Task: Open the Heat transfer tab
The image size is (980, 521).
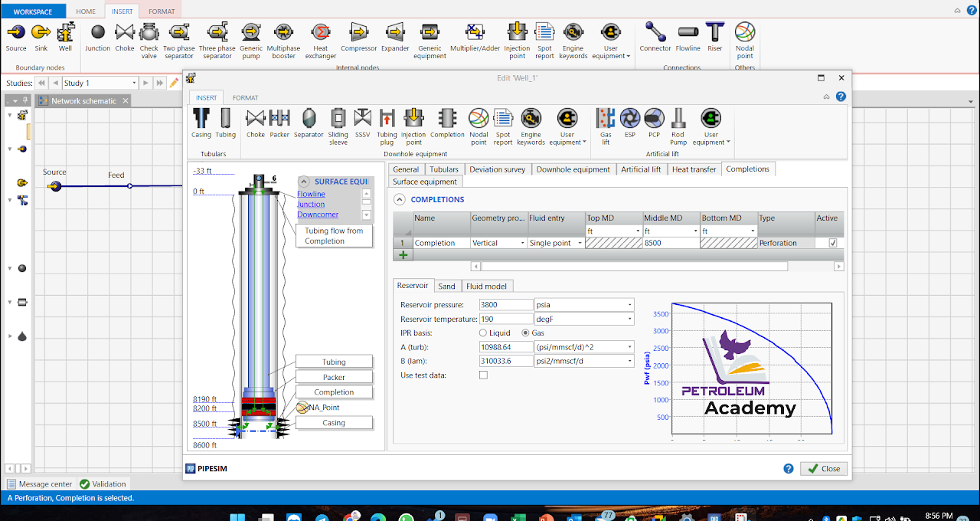Action: (694, 169)
